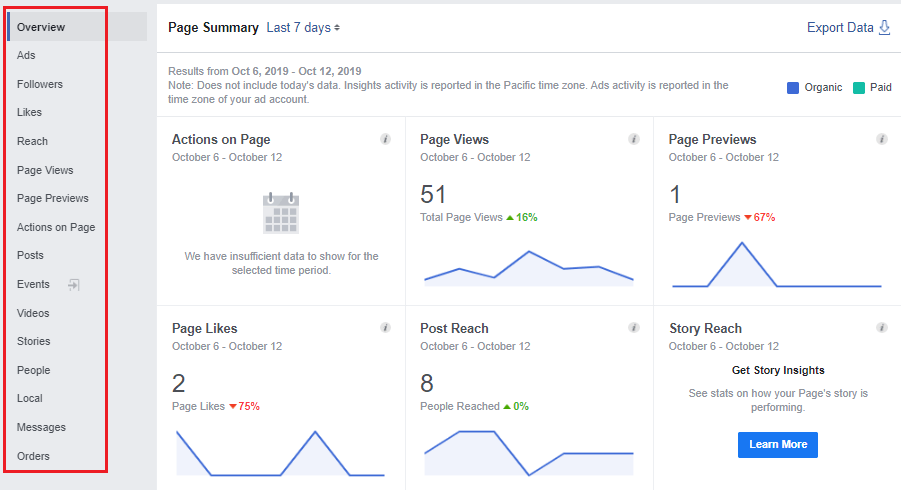Click the info icon on Page Previews card
901x490 pixels.
pyautogui.click(x=881, y=139)
